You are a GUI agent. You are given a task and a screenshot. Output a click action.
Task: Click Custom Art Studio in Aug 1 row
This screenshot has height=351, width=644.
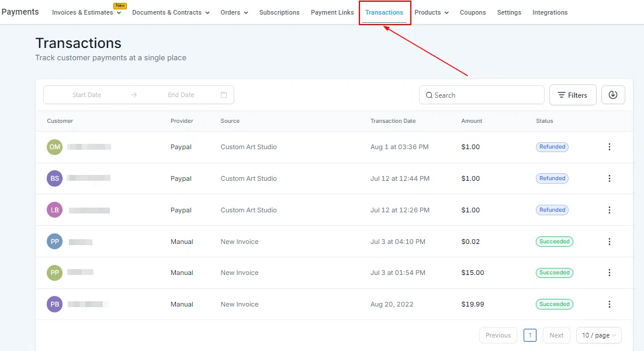[248, 147]
